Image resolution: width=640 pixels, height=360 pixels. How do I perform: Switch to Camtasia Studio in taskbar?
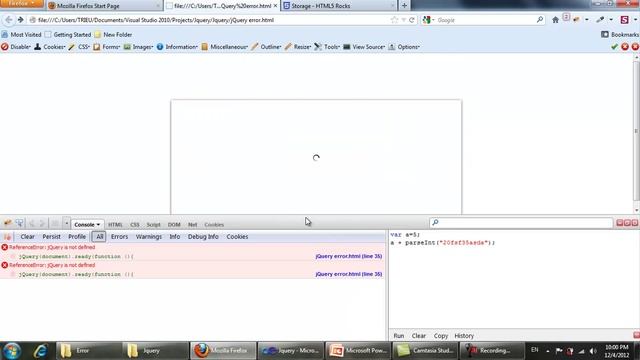(x=425, y=351)
